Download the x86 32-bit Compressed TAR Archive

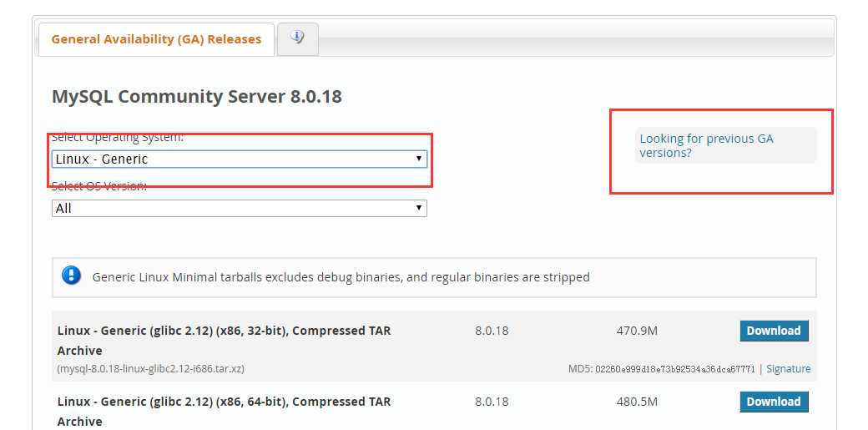(x=774, y=331)
